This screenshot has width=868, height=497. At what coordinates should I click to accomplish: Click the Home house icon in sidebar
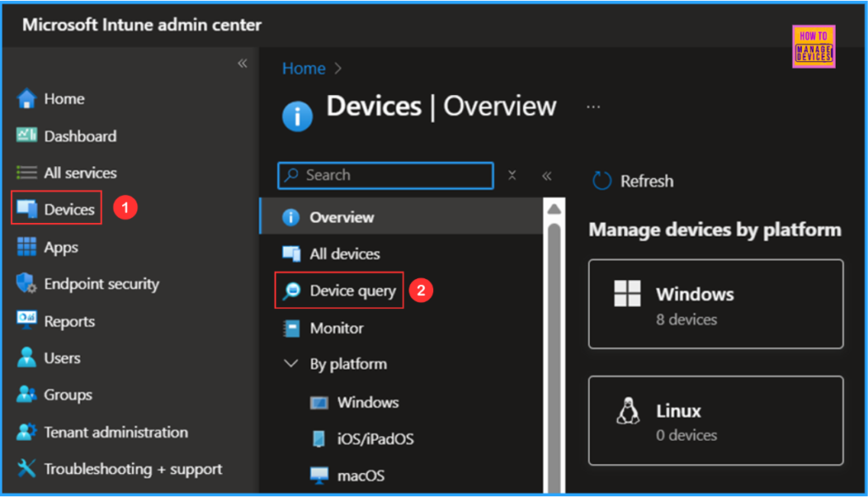26,98
